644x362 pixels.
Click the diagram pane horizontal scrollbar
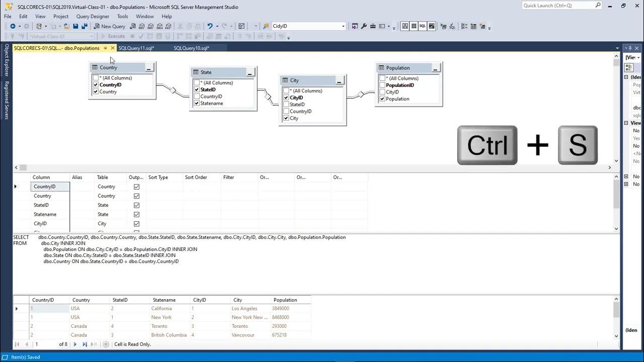click(312, 167)
